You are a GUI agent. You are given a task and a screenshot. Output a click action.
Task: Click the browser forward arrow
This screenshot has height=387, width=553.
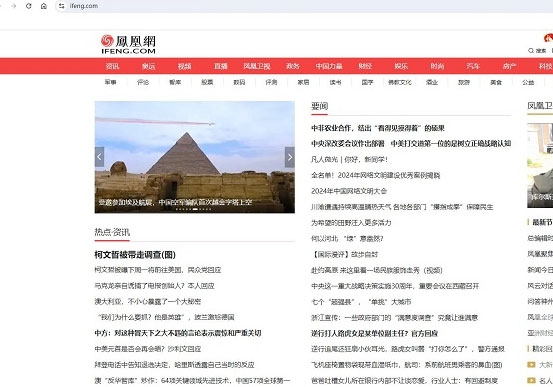tap(13, 6)
